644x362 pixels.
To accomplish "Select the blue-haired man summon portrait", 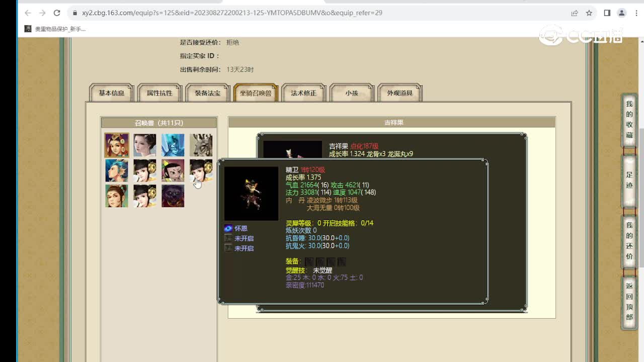I will pyautogui.click(x=117, y=170).
